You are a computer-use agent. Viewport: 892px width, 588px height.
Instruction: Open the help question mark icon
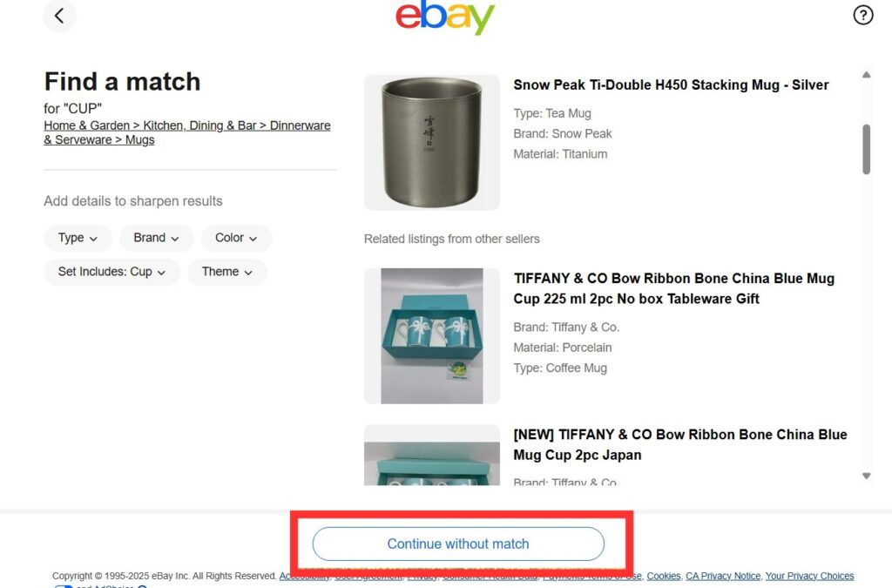pos(862,15)
